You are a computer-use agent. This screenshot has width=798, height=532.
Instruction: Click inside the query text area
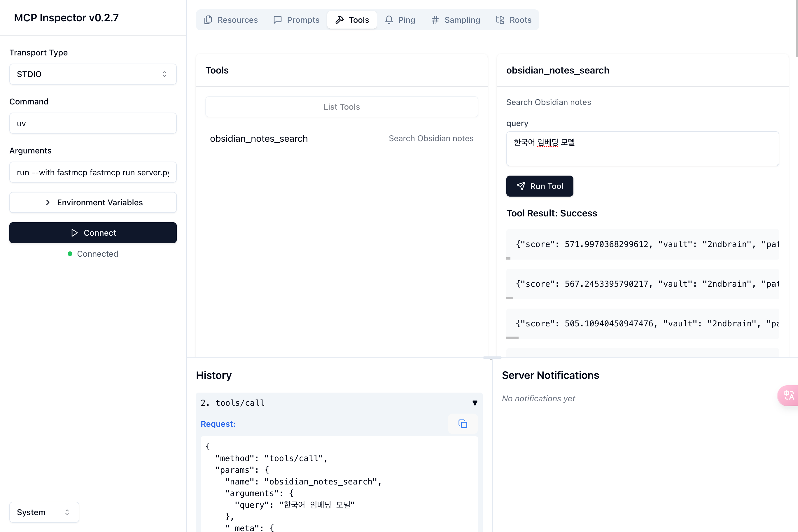[642, 149]
